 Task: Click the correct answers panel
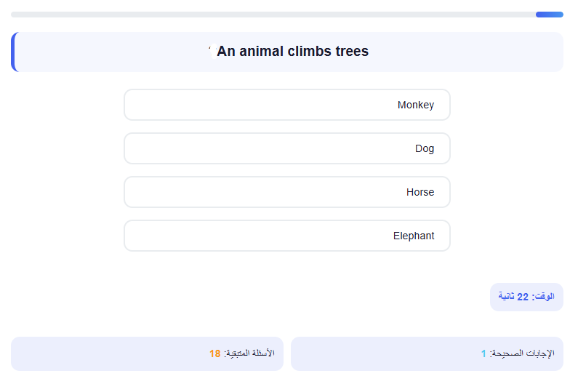tap(427, 353)
